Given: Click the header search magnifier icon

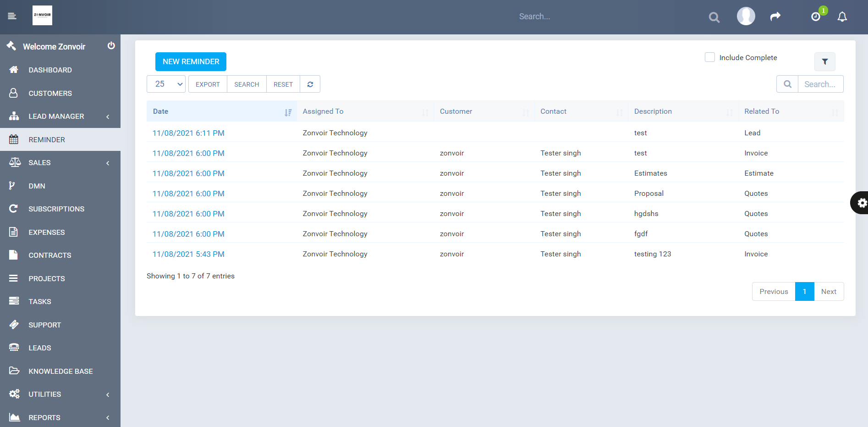Looking at the screenshot, I should click(714, 17).
